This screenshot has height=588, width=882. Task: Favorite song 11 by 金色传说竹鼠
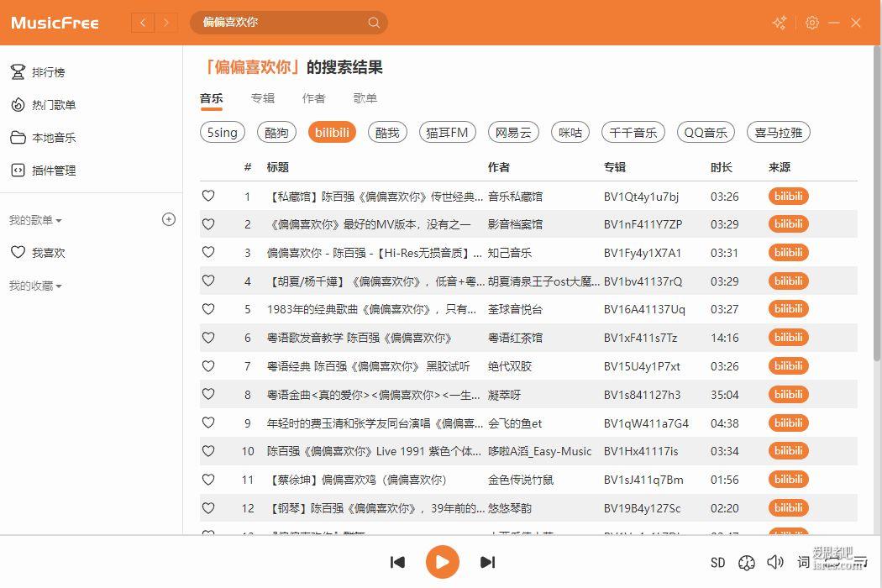pos(208,480)
